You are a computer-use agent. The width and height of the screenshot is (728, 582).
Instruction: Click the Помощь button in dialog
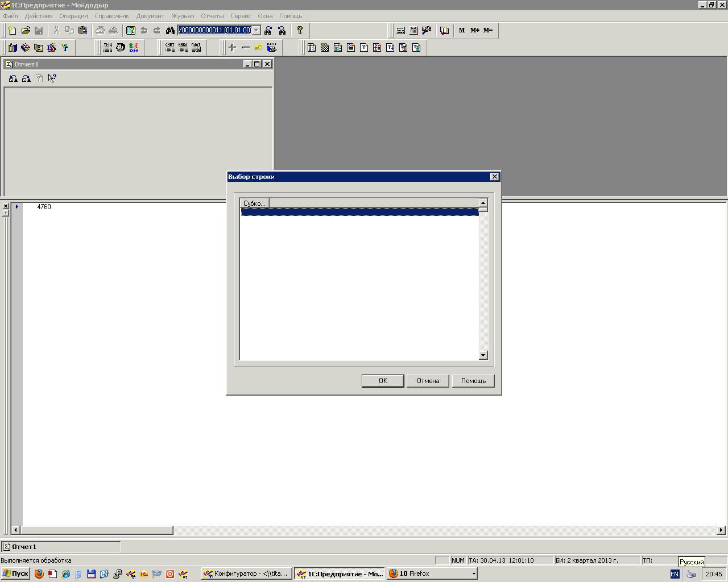[473, 381]
